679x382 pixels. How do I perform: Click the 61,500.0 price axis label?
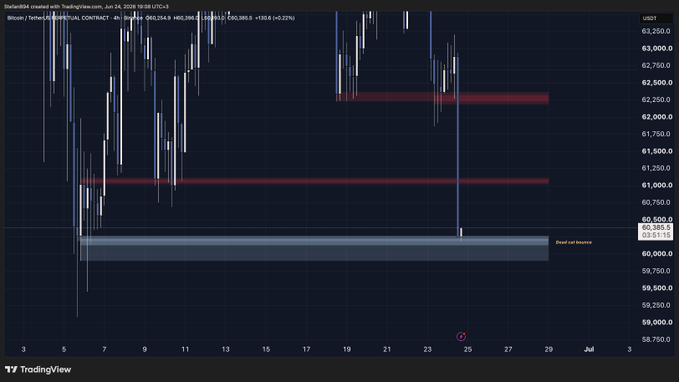point(656,151)
